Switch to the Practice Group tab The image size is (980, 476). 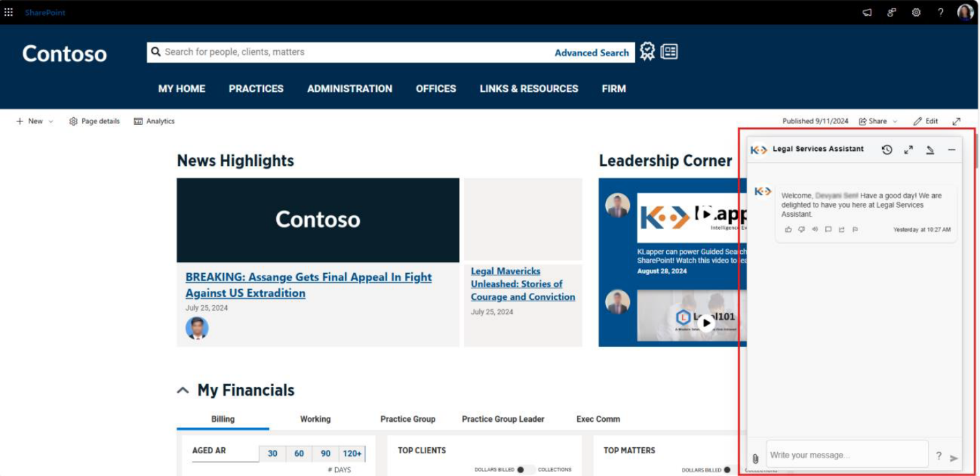click(x=408, y=419)
